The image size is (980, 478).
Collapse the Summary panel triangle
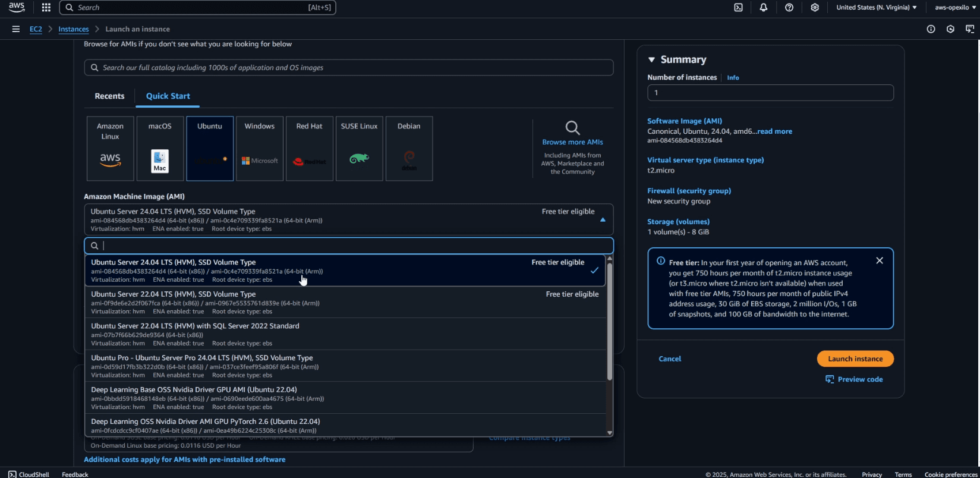pyautogui.click(x=651, y=60)
